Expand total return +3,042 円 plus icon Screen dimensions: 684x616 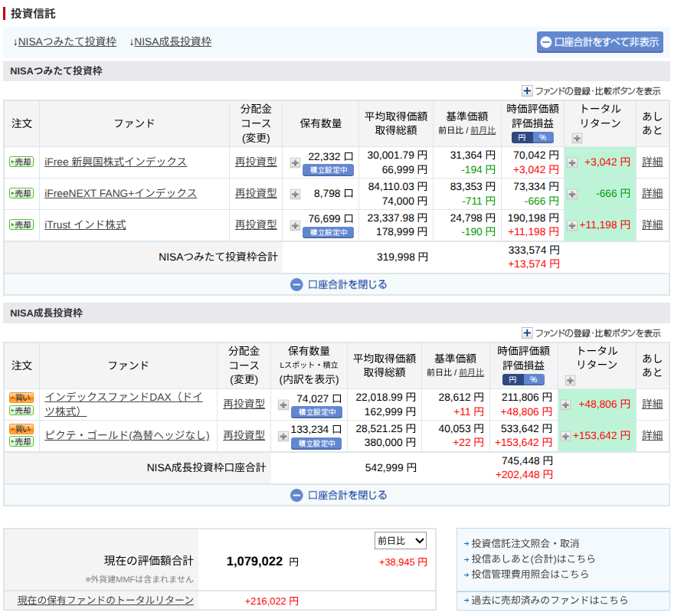pyautogui.click(x=572, y=162)
